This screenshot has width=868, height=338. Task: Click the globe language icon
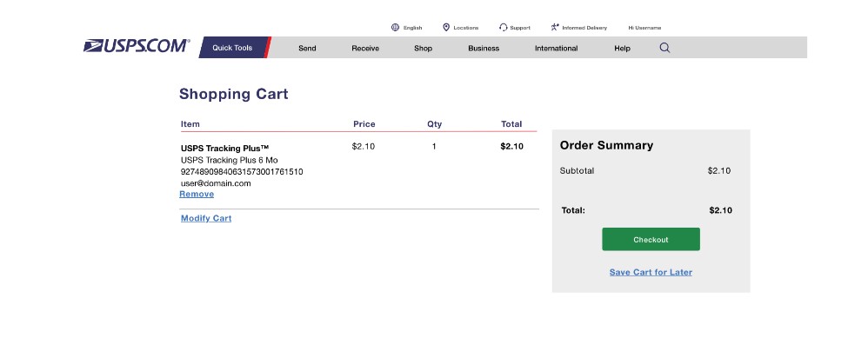pos(395,27)
